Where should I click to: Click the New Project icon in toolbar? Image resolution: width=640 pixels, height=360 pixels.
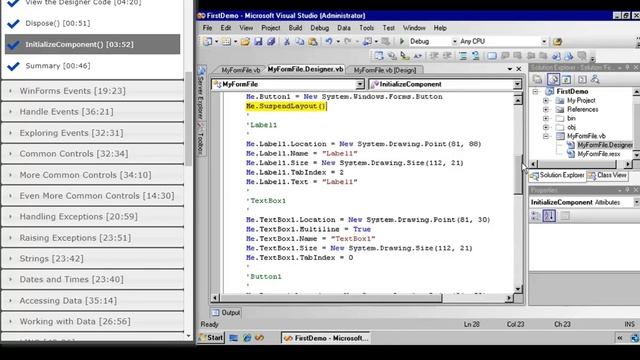coord(208,42)
